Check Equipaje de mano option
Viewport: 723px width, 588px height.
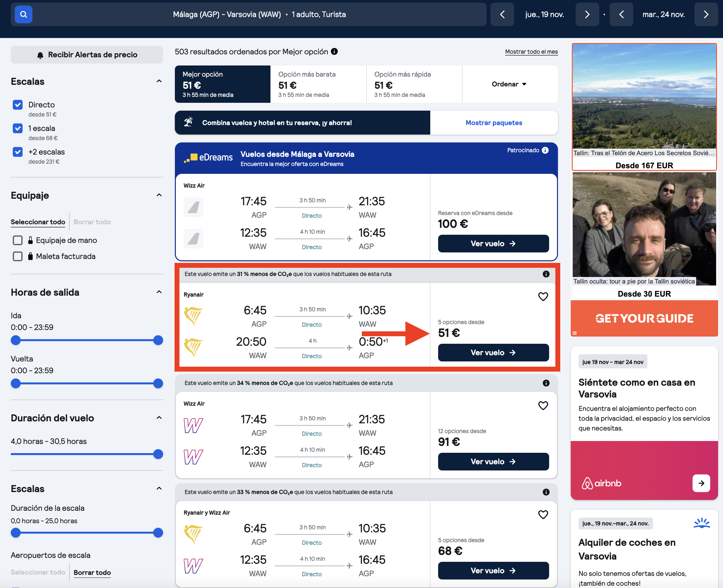pos(18,240)
